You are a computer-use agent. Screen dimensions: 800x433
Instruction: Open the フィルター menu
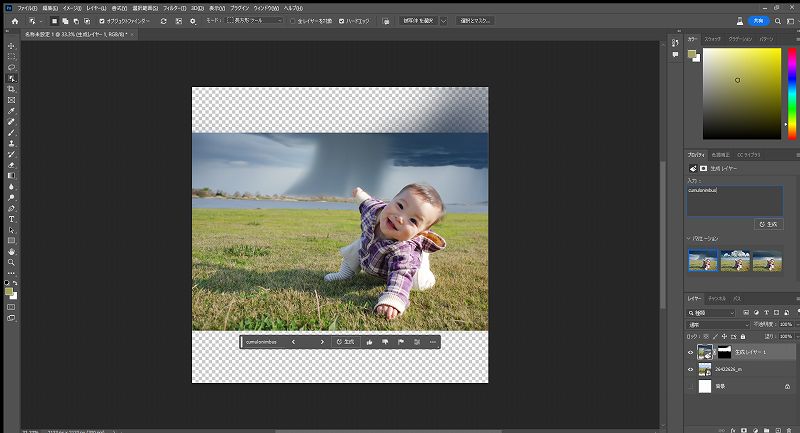pyautogui.click(x=174, y=8)
